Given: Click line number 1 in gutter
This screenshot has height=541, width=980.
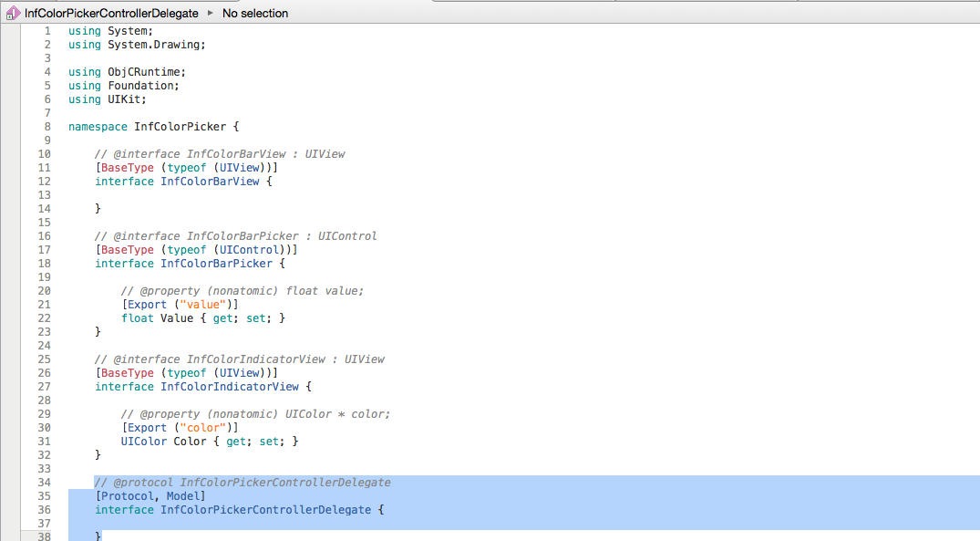Looking at the screenshot, I should pyautogui.click(x=47, y=31).
